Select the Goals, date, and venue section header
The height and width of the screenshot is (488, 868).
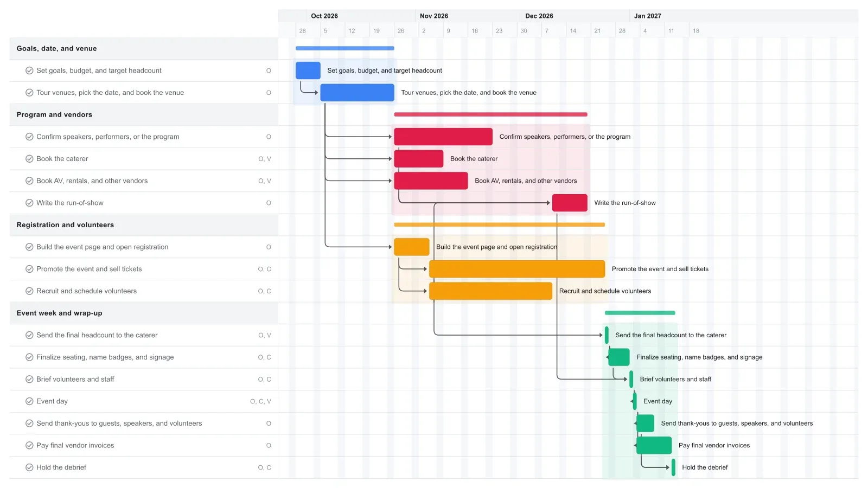144,48
